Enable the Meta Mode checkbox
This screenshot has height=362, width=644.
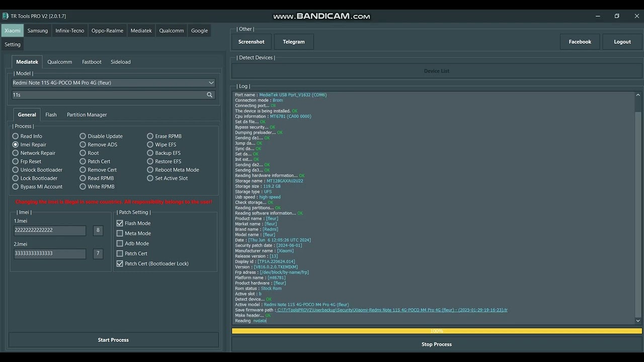[120, 233]
